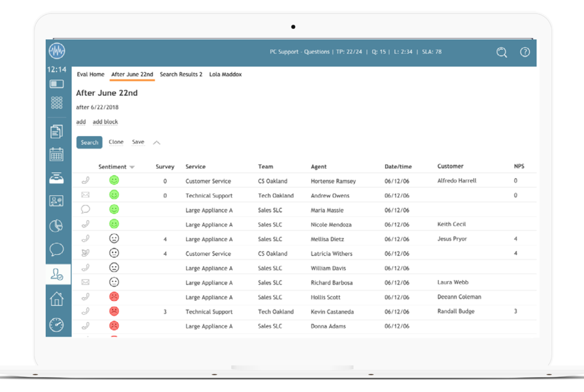Open the search magnifier icon
The height and width of the screenshot is (392, 584).
point(502,52)
